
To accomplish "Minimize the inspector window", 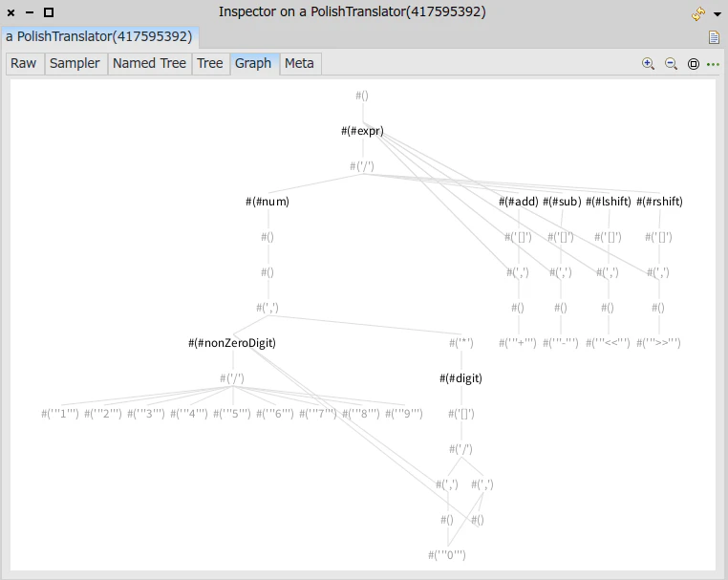I will coord(30,12).
